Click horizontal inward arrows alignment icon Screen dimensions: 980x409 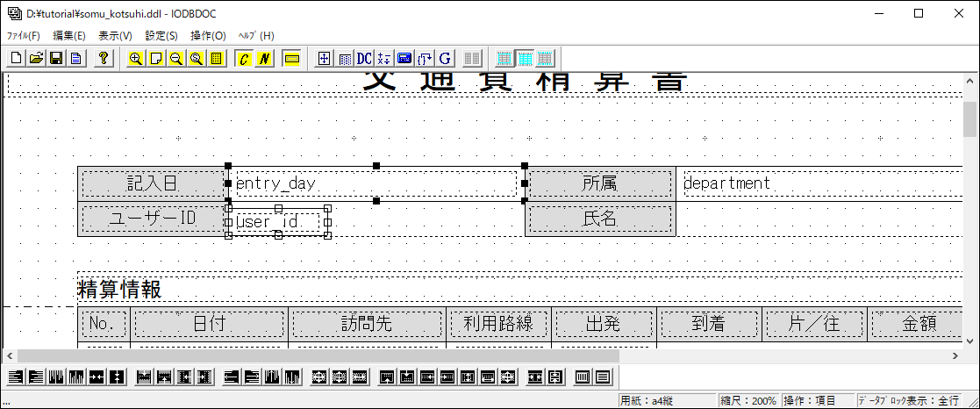point(97,377)
